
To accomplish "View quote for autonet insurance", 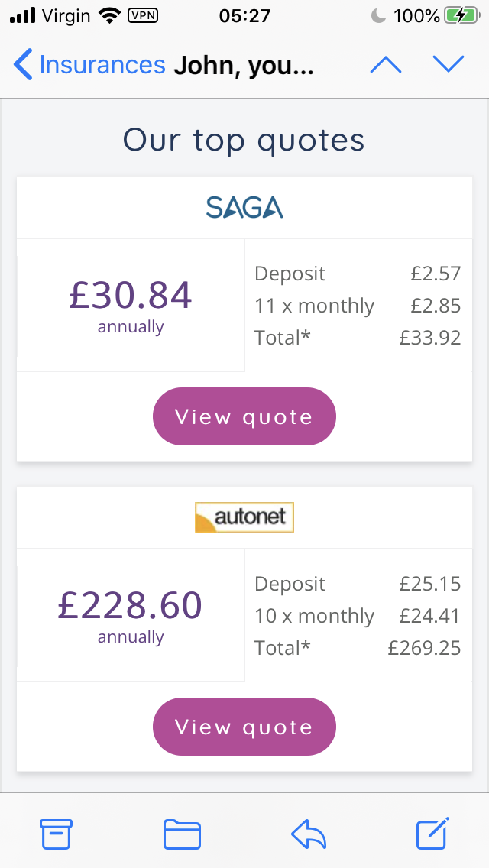I will 244,727.
